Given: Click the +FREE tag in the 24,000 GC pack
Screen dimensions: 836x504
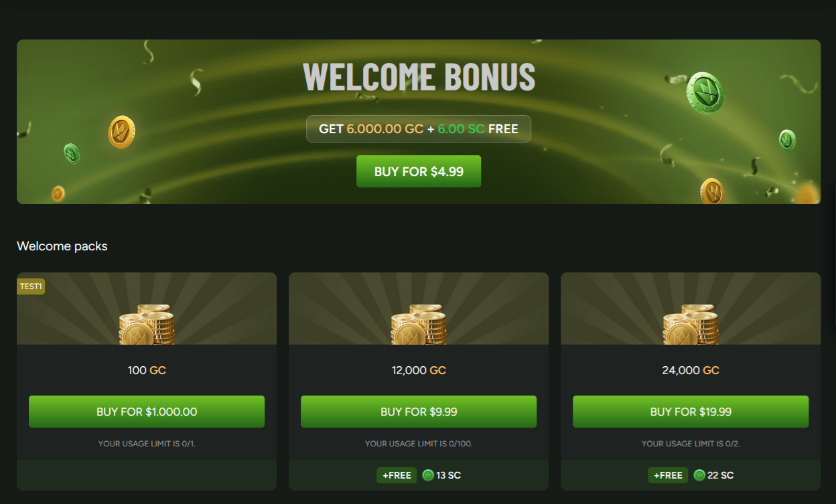Looking at the screenshot, I should 668,475.
